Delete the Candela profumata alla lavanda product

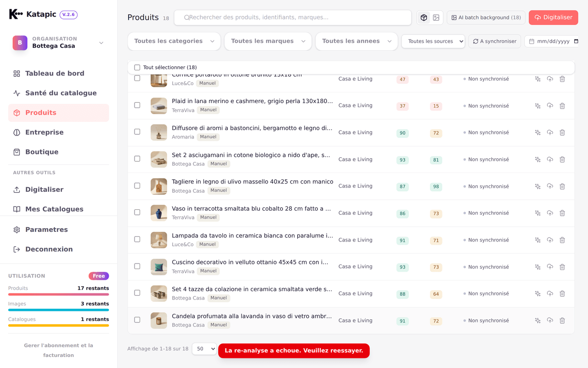[x=562, y=321]
